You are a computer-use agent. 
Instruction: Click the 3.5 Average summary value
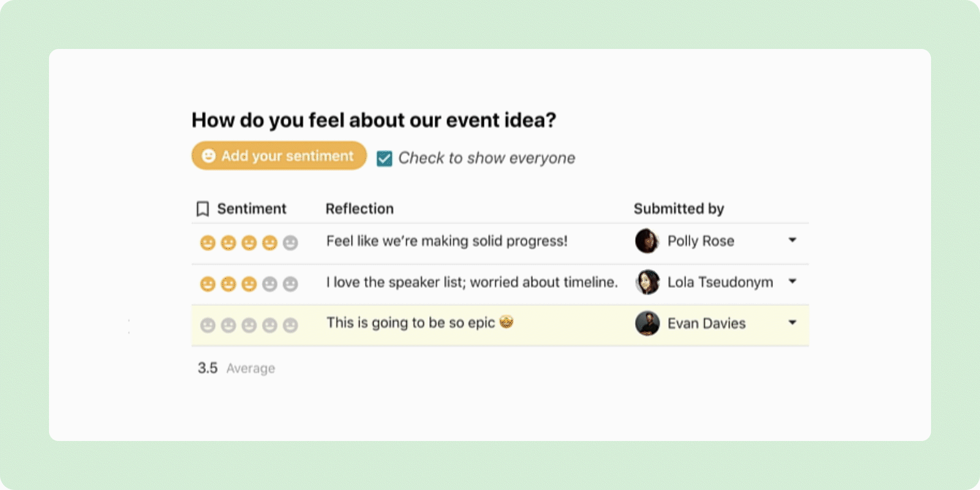pyautogui.click(x=236, y=368)
